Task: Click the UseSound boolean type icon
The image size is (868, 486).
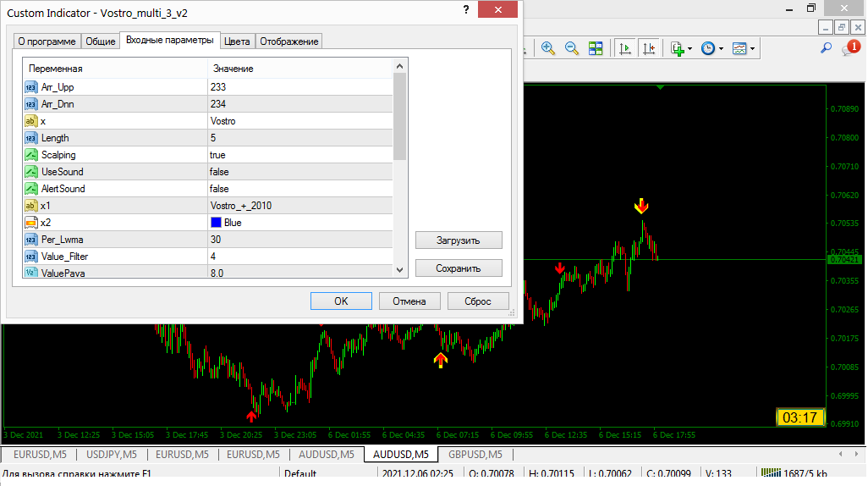Action: (31, 172)
